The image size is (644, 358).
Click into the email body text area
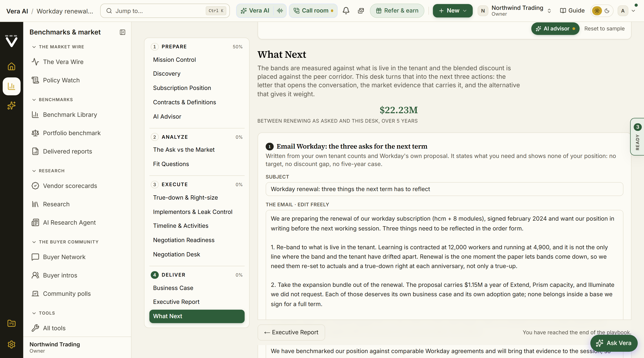pyautogui.click(x=444, y=265)
